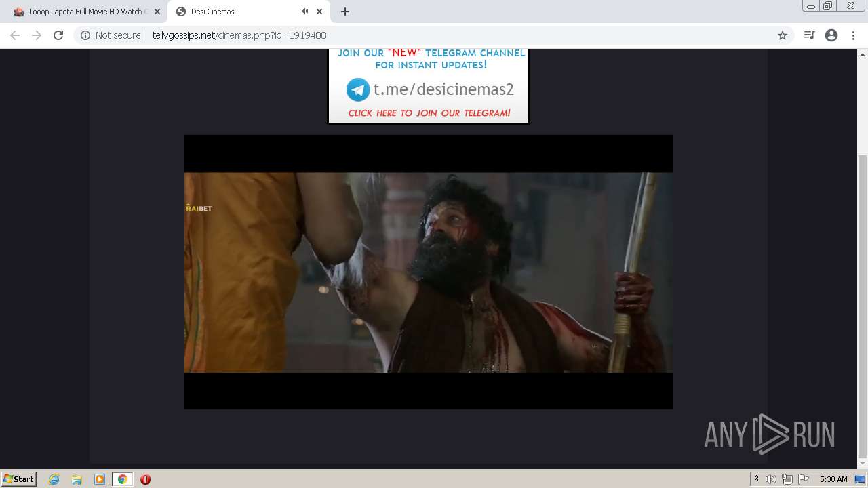Open Chrome profile account icon
Viewport: 868px width, 488px height.
831,35
